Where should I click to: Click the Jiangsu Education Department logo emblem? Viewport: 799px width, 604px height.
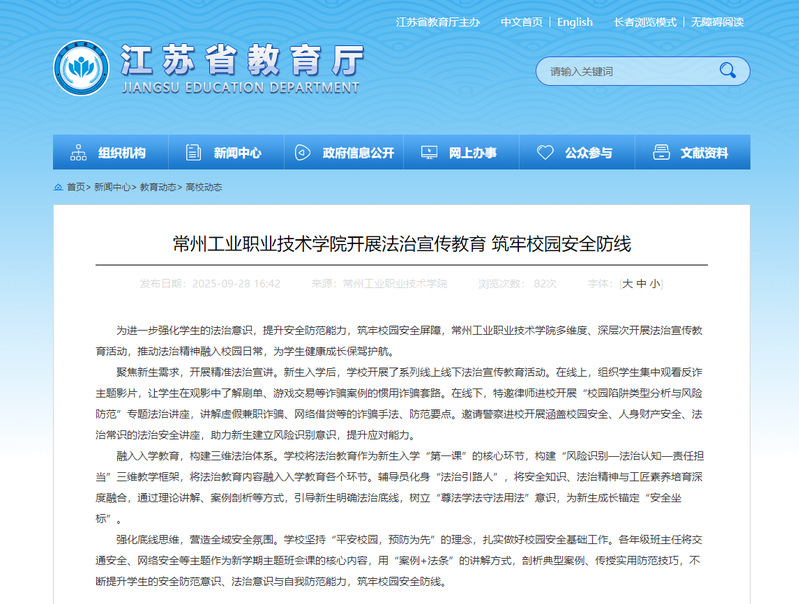82,70
